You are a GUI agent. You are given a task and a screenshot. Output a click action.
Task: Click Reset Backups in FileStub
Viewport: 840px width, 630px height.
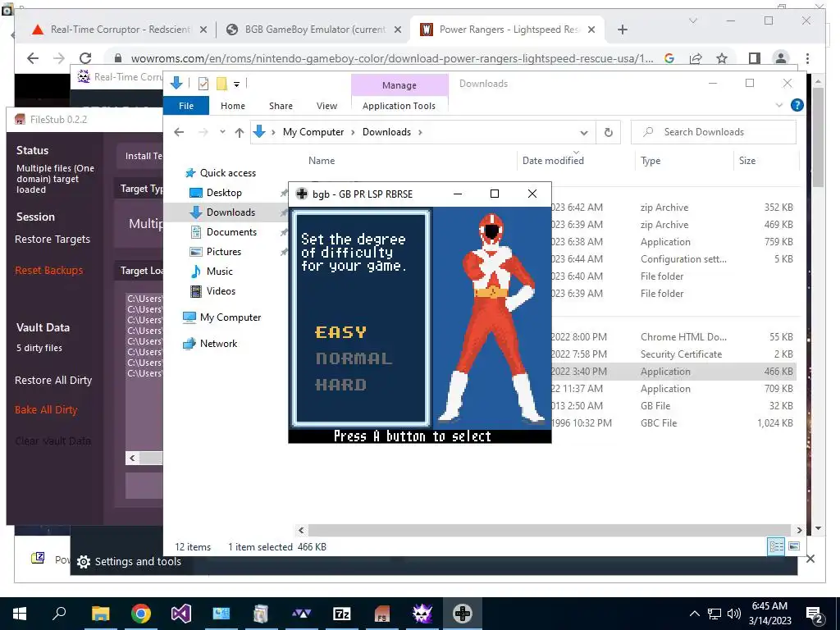tap(48, 270)
